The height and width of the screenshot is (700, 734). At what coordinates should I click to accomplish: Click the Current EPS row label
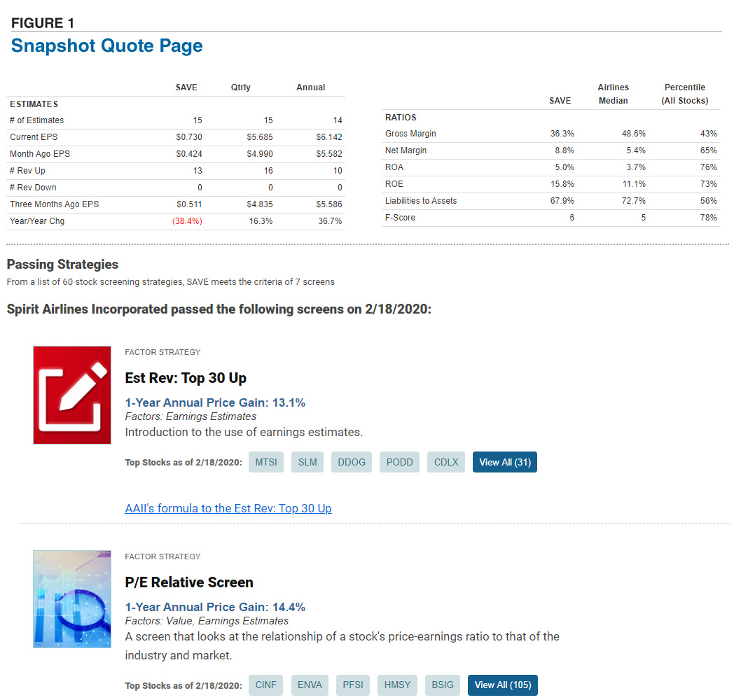[x=34, y=137]
